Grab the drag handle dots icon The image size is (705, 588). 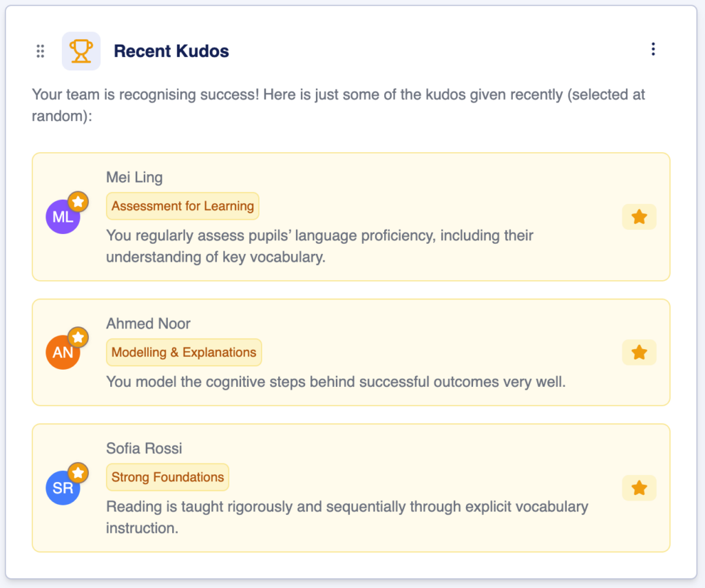[41, 51]
